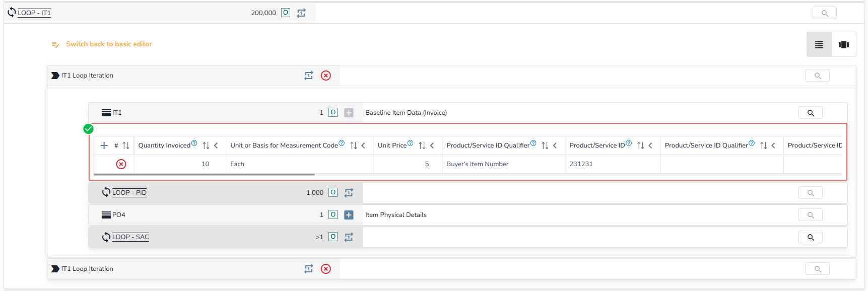Switch back to basic editor

[x=108, y=44]
